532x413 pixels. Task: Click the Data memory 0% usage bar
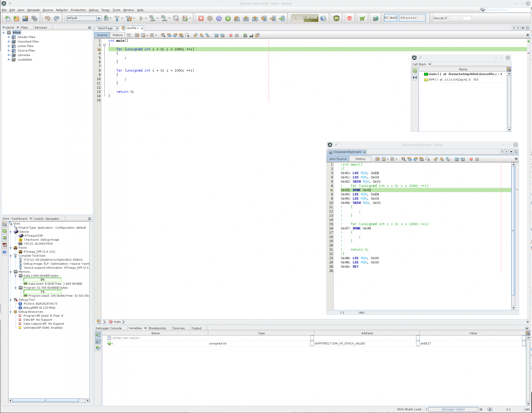tap(42, 280)
